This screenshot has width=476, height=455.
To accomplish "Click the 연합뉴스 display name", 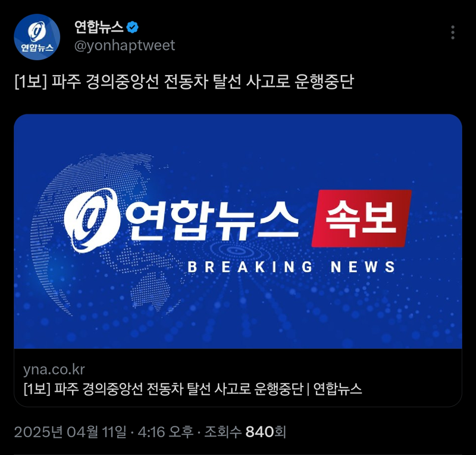I will click(x=99, y=27).
